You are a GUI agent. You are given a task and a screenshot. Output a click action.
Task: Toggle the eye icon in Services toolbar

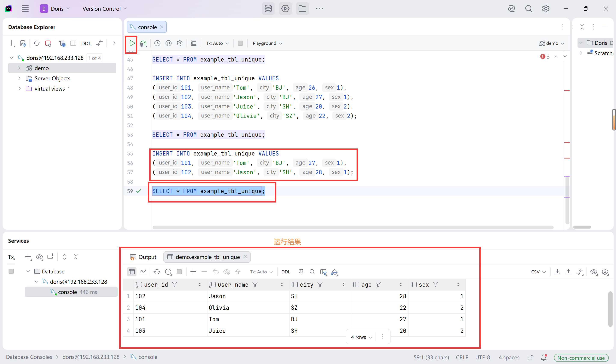click(39, 257)
